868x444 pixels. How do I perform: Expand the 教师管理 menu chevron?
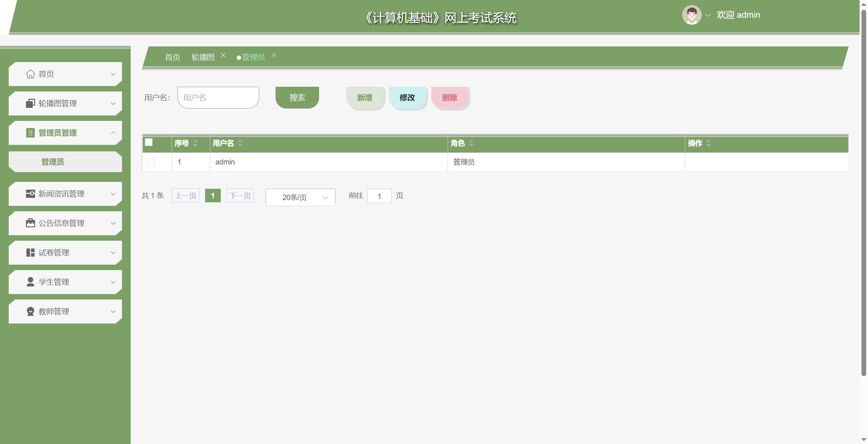113,311
